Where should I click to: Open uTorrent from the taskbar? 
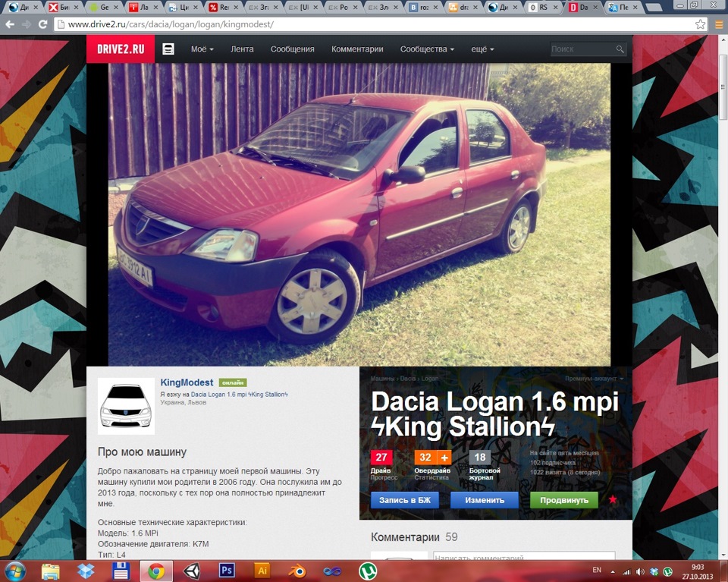pyautogui.click(x=369, y=571)
